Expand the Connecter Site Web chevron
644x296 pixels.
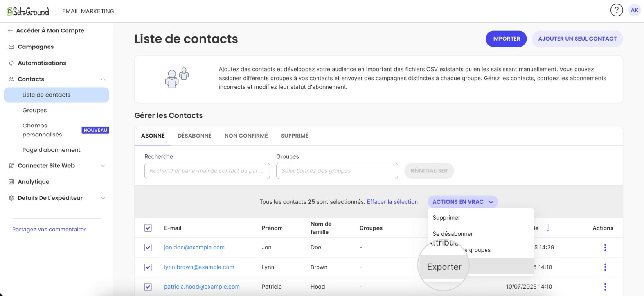[x=103, y=166]
